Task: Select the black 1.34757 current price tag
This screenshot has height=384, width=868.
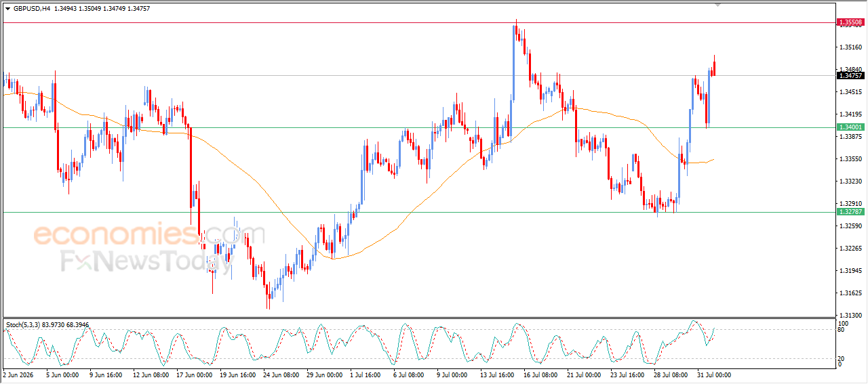Action: (x=850, y=76)
